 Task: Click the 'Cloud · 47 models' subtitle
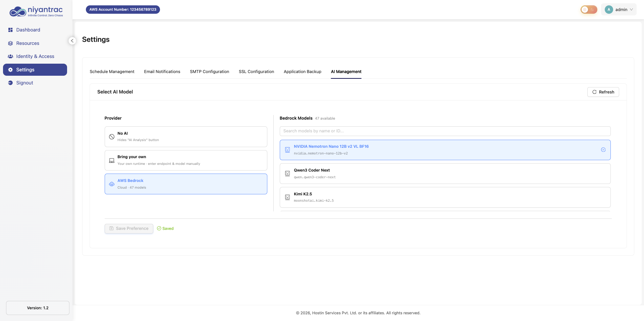coord(132,188)
